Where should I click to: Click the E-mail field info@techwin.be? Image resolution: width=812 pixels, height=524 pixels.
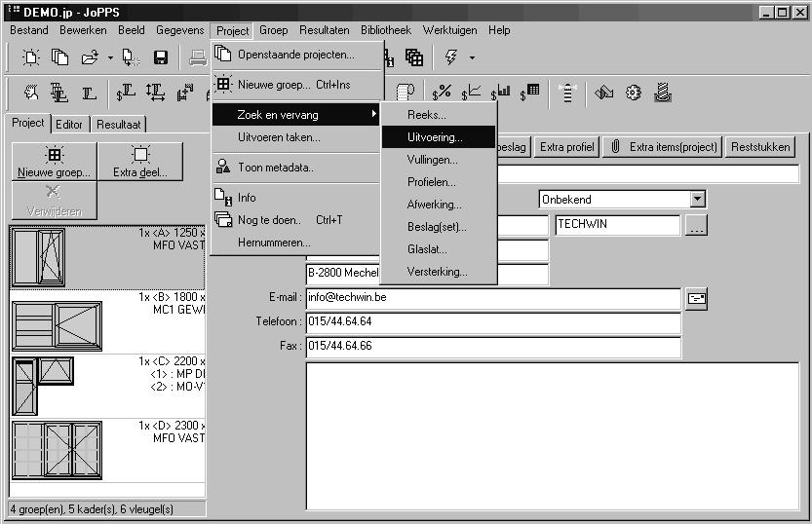[493, 298]
